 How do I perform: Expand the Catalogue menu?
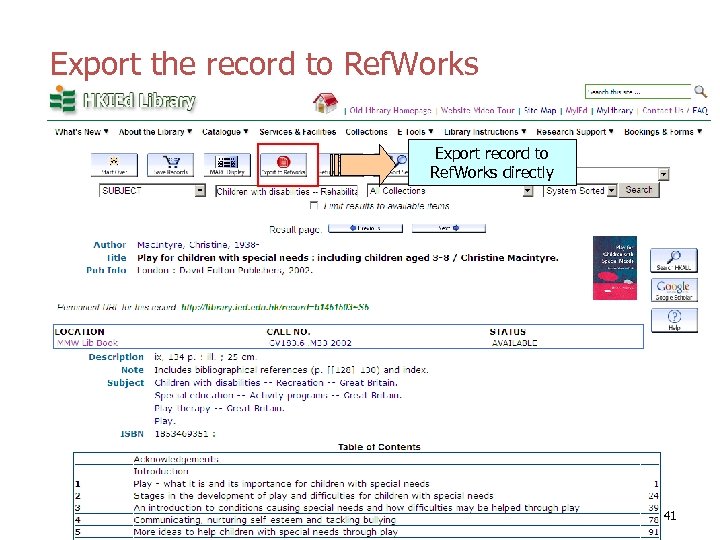(x=225, y=132)
